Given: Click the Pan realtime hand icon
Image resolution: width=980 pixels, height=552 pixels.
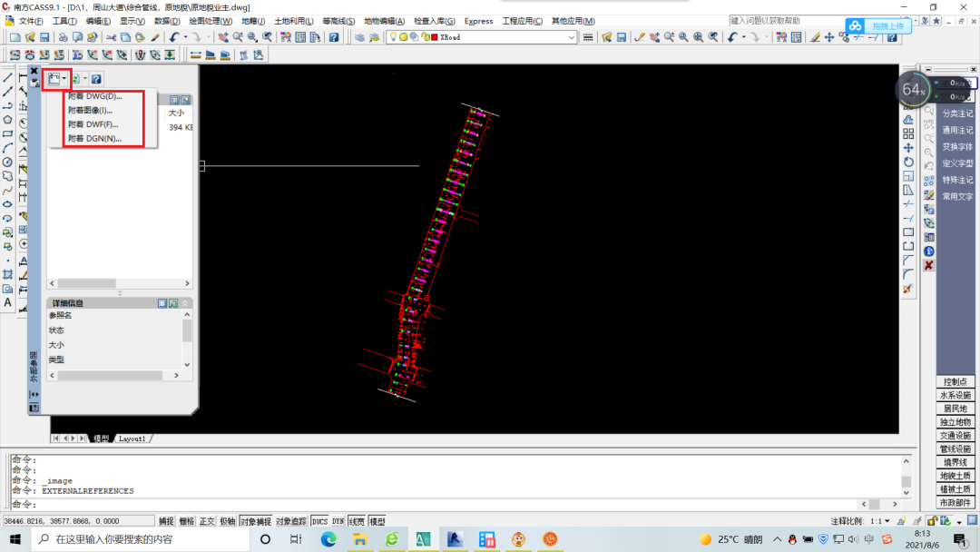Looking at the screenshot, I should coord(222,37).
